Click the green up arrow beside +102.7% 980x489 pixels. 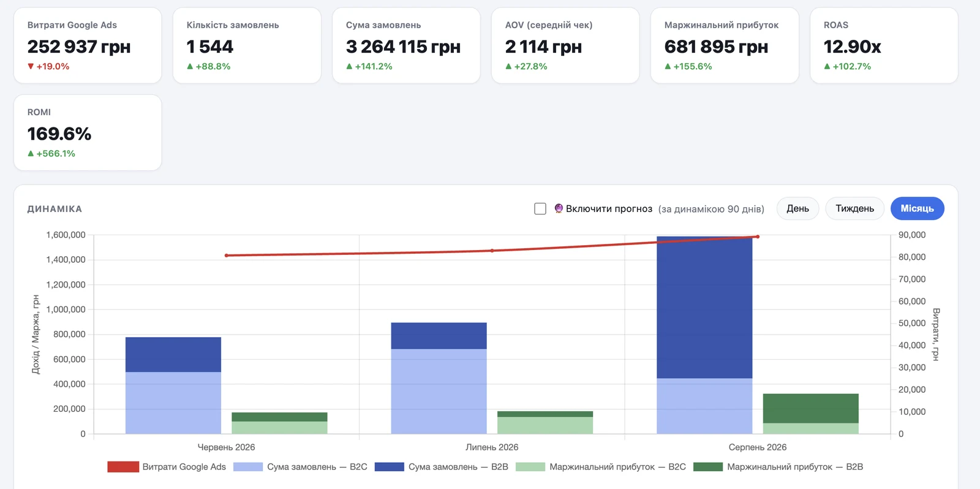(827, 66)
